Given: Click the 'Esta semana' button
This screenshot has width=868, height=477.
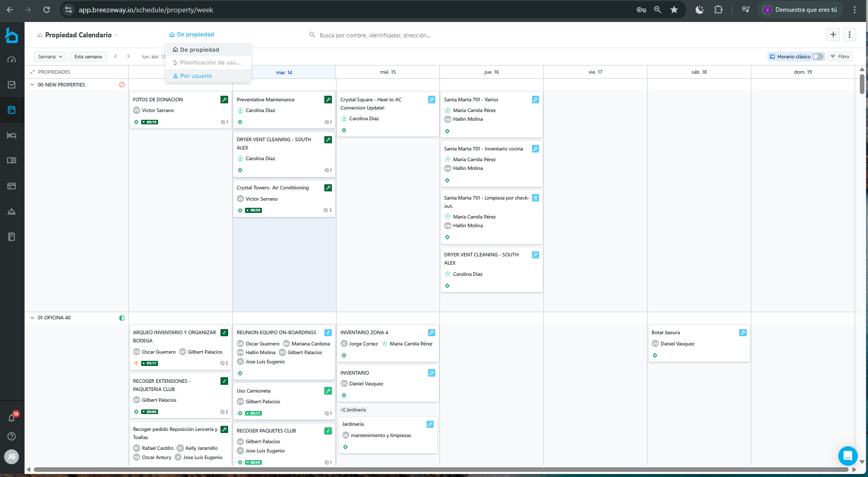Looking at the screenshot, I should pyautogui.click(x=88, y=57).
